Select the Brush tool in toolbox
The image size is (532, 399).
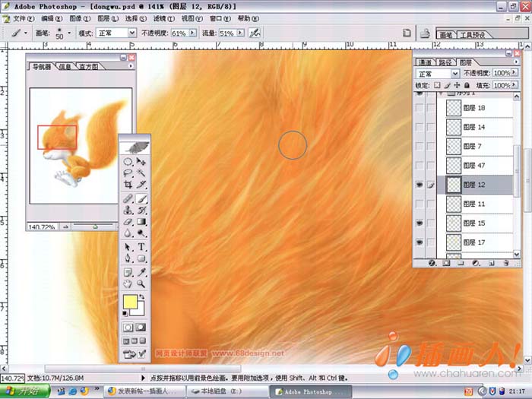141,199
